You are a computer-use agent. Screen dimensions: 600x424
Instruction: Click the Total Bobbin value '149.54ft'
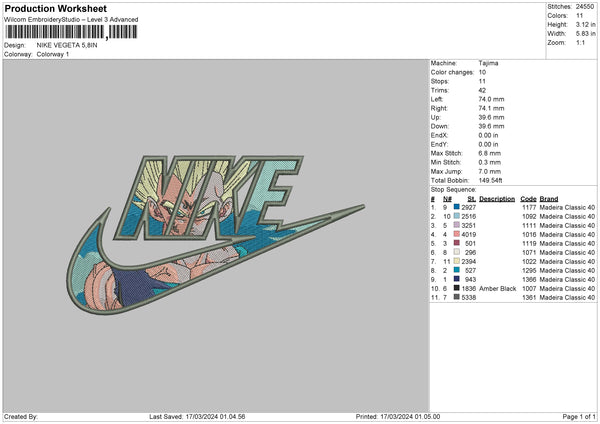point(490,180)
